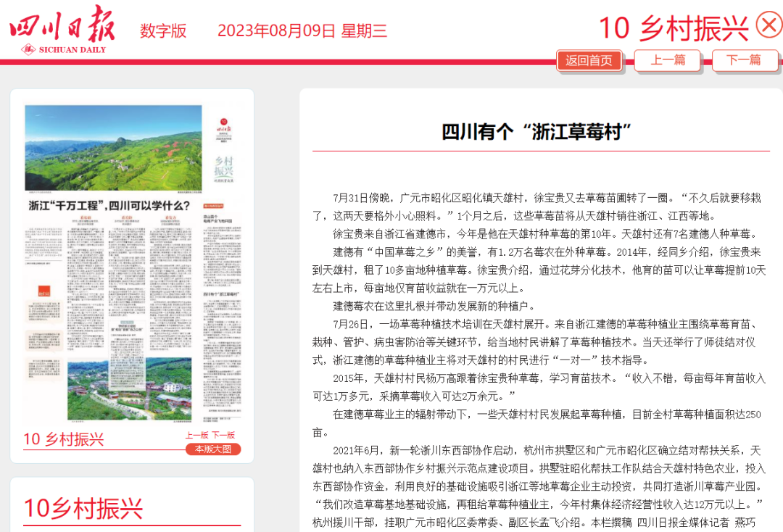Click the 10 乡村振兴 page title in header
783x532 pixels.
pos(674,28)
